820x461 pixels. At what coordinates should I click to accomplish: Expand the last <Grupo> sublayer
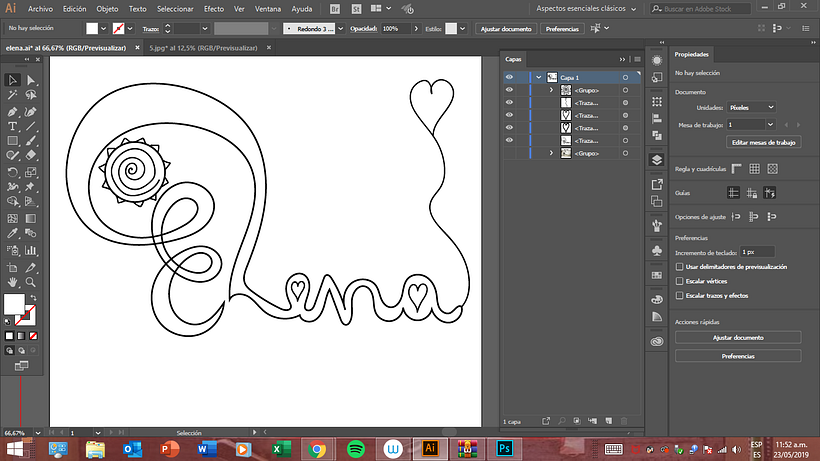tap(551, 153)
